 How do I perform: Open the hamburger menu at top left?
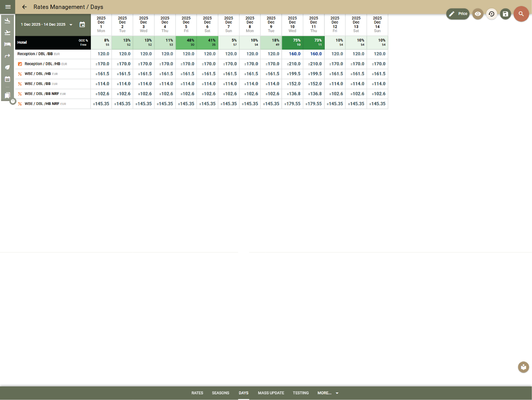[8, 7]
